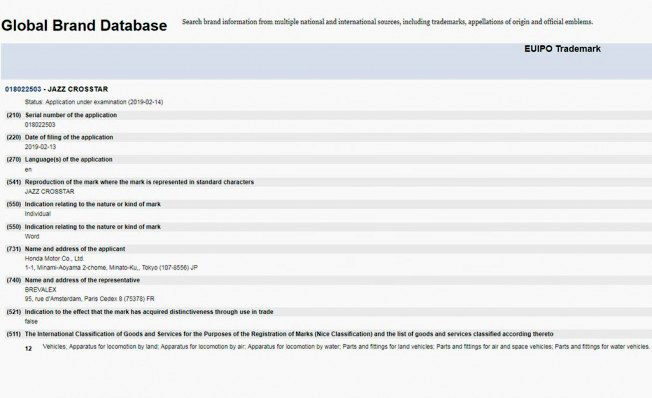Click the acquired distinctiveness heading row
This screenshot has width=652, height=398.
click(326, 312)
